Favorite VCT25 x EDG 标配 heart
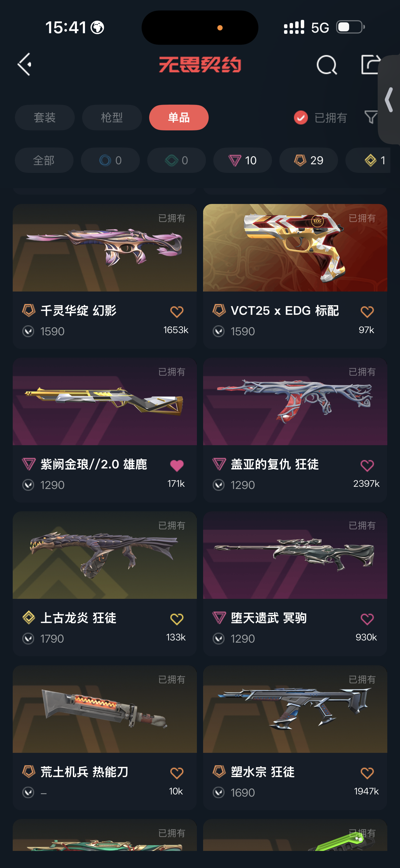 [367, 312]
